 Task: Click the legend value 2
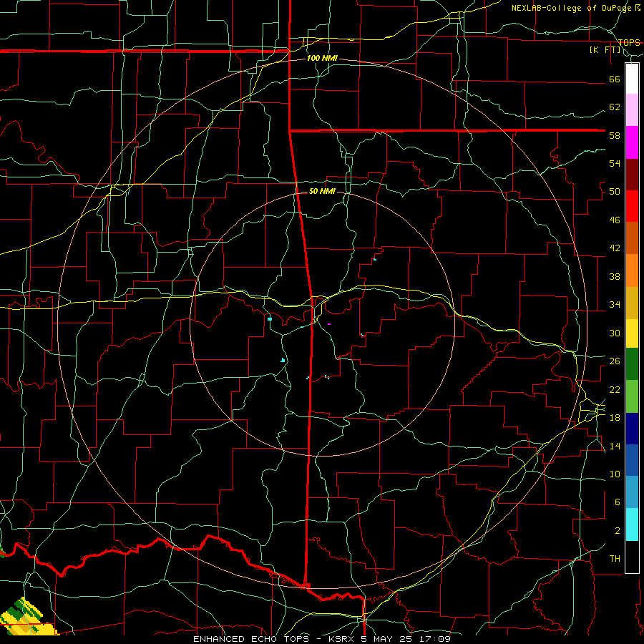coord(618,531)
